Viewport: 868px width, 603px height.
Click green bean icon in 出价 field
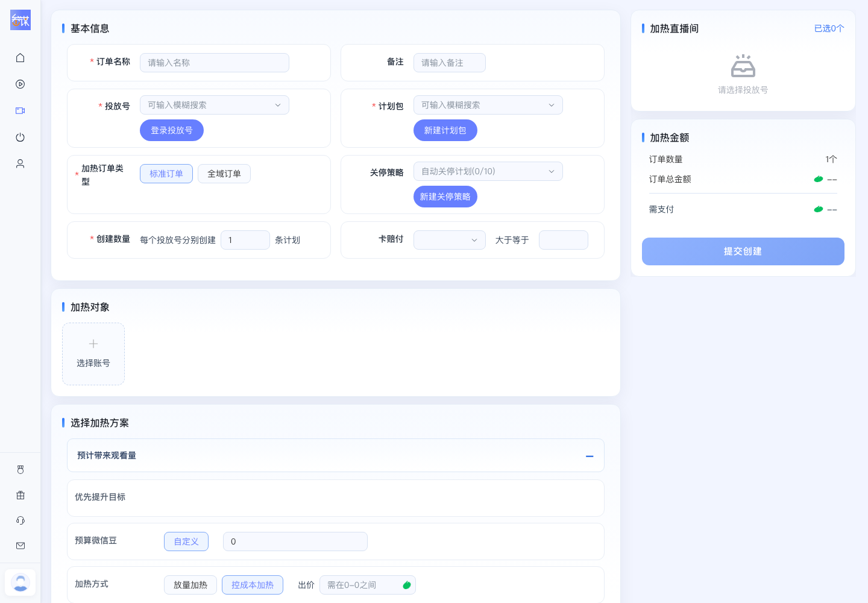(407, 585)
